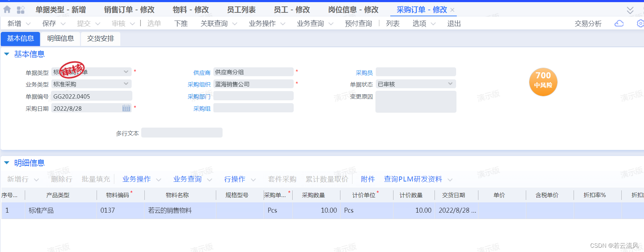Select the 基本信息 sub-tab
This screenshot has height=252, width=644.
[x=21, y=39]
